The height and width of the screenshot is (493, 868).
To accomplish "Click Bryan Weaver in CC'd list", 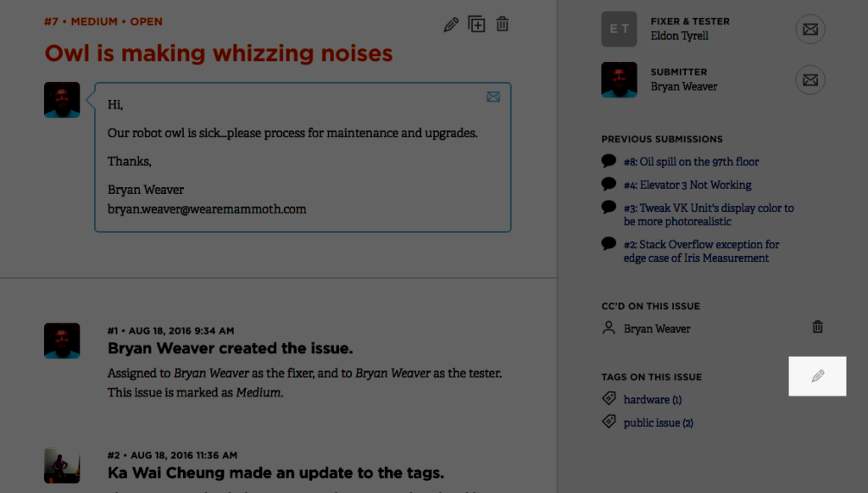I will point(657,329).
